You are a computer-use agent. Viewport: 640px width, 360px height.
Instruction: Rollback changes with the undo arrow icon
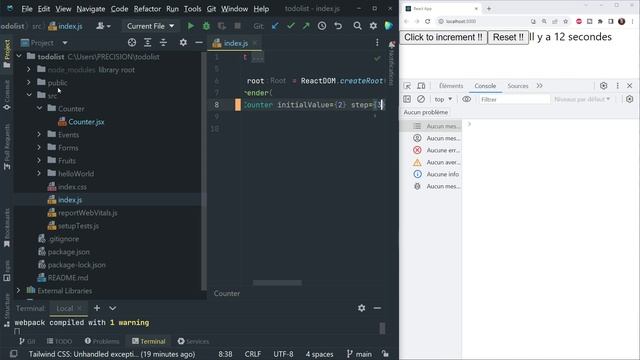tap(338, 26)
